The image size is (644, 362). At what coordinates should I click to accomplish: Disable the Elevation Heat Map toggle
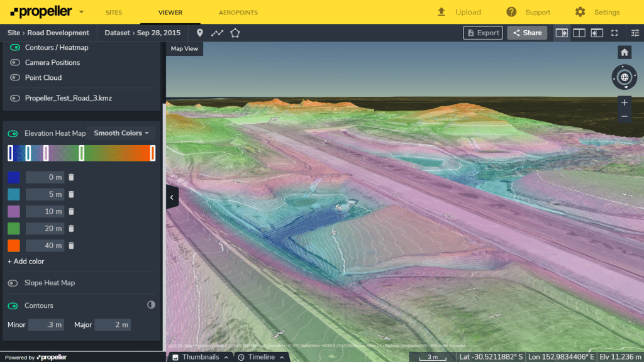(x=14, y=133)
